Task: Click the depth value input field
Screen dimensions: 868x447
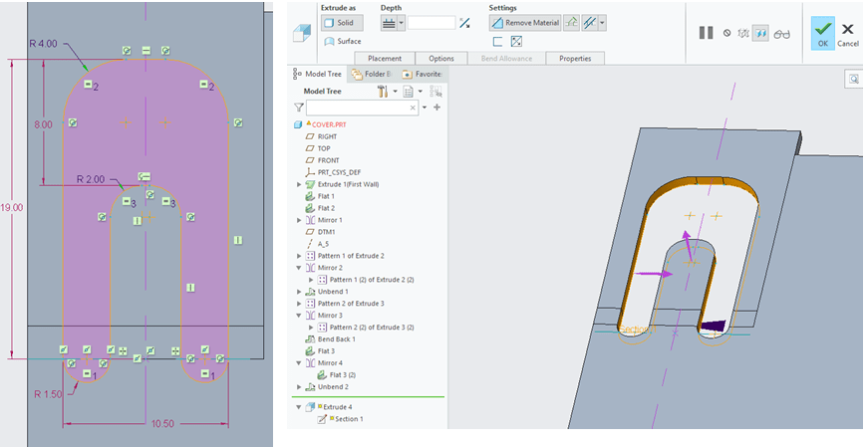Action: click(x=432, y=23)
